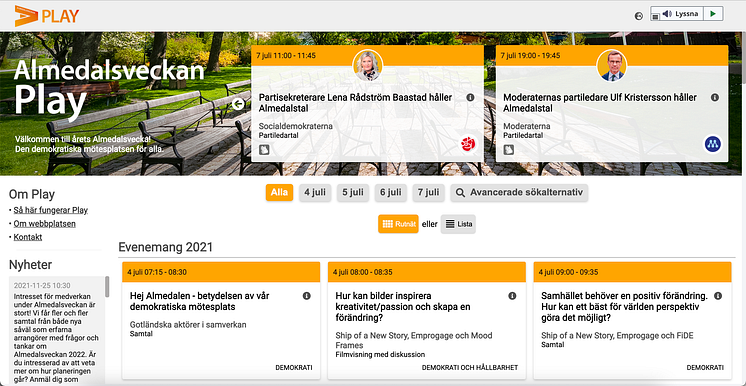
Task: Open the Kontakt link
Action: pos(28,237)
